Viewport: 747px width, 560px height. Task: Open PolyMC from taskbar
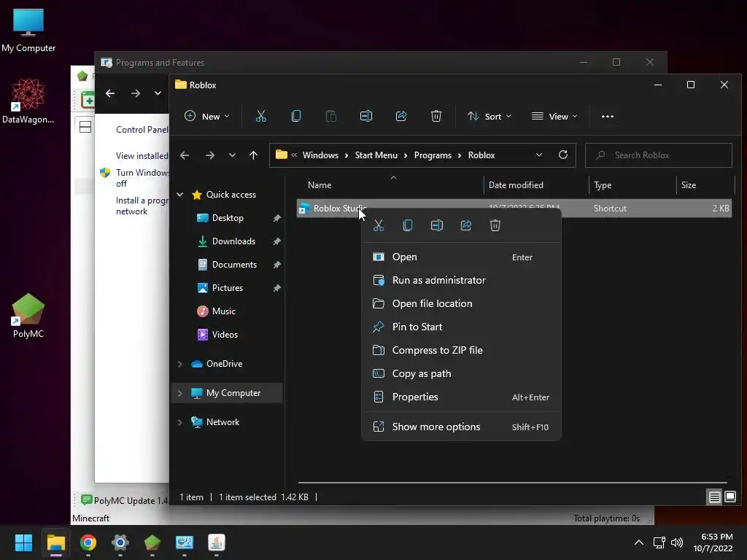point(152,542)
